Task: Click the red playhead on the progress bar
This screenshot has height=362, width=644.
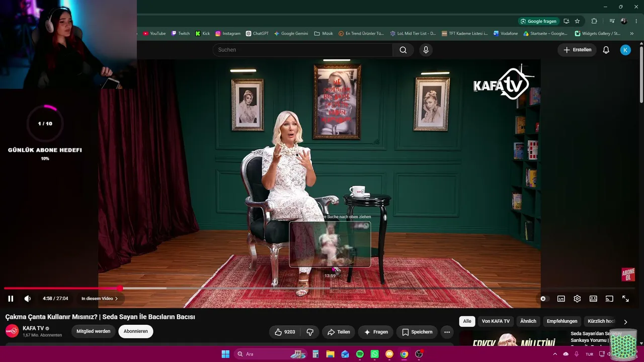Action: click(120, 288)
